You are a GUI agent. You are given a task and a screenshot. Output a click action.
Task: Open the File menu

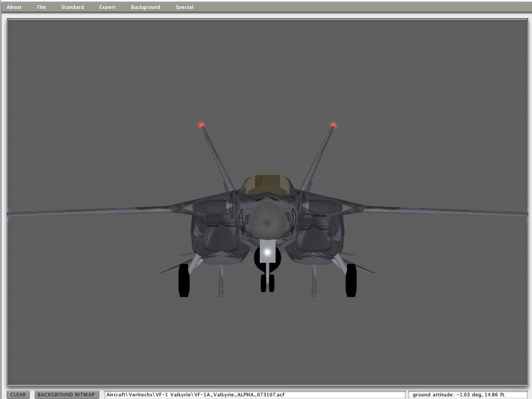pos(42,7)
